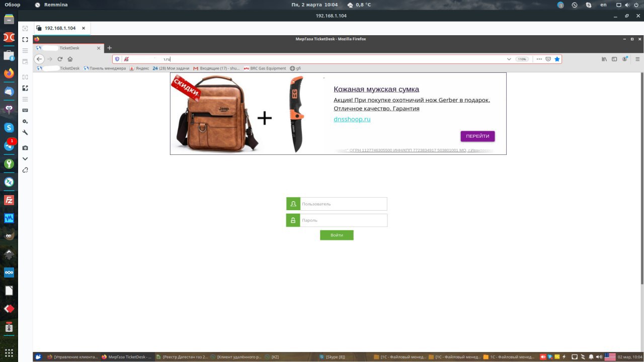Click the tracking protection shield icon
Image resolution: width=644 pixels, height=362 pixels.
tap(117, 59)
